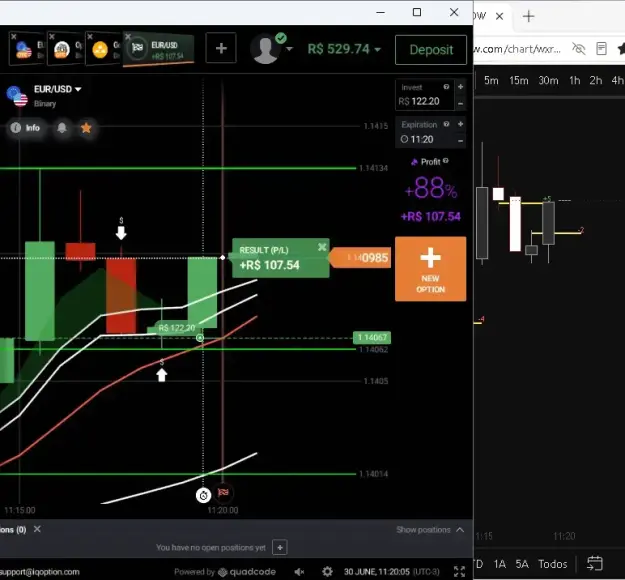Image resolution: width=625 pixels, height=580 pixels.
Task: Switch to the gold-icon asset tab
Action: click(103, 49)
